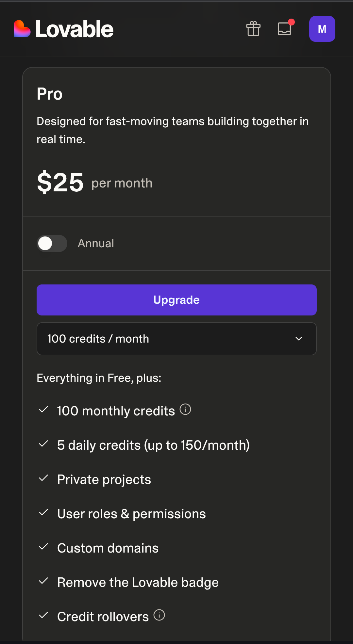Show info for Credit rollovers
The height and width of the screenshot is (644, 353).
coord(159,615)
